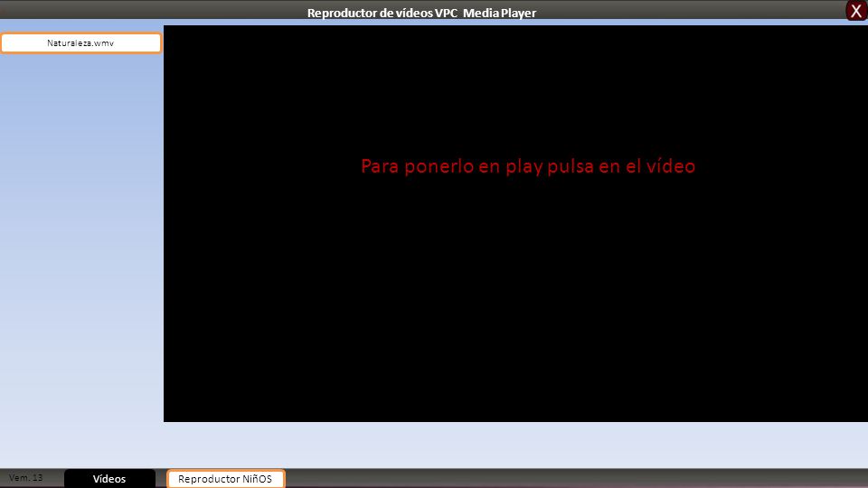
Task: Select the Naturaleza.wmv video file
Action: point(80,43)
